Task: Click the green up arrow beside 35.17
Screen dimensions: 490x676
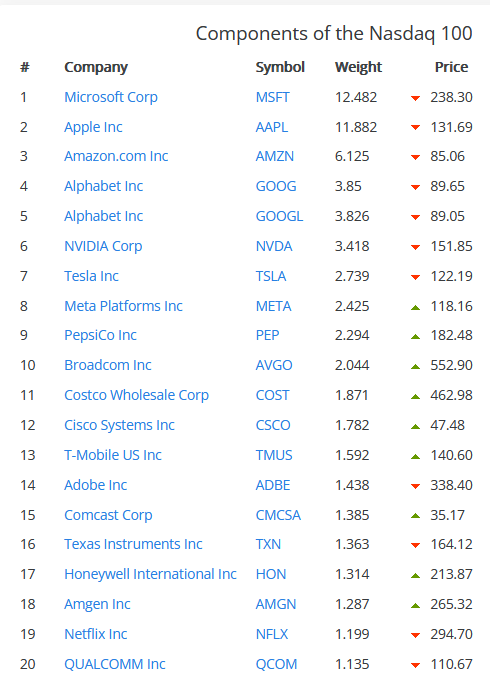Action: click(415, 515)
